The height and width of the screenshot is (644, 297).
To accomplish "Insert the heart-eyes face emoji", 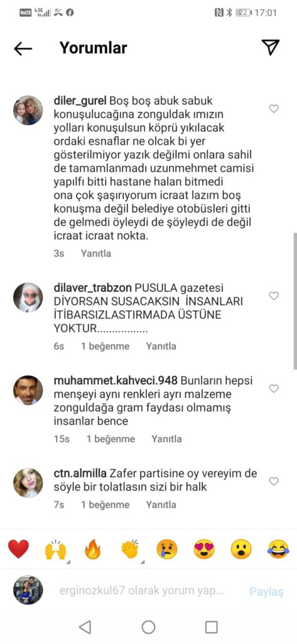I will pos(204,549).
